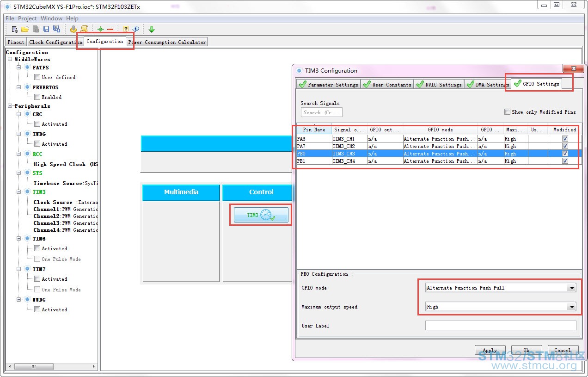The image size is (588, 377).
Task: Click the TIM3 cube icon in tree
Action: pos(27,192)
